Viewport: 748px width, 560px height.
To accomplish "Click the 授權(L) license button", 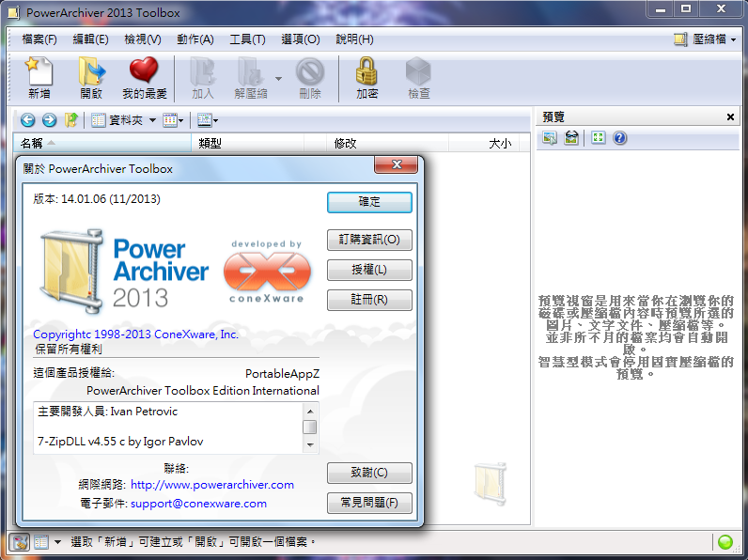I will 369,270.
